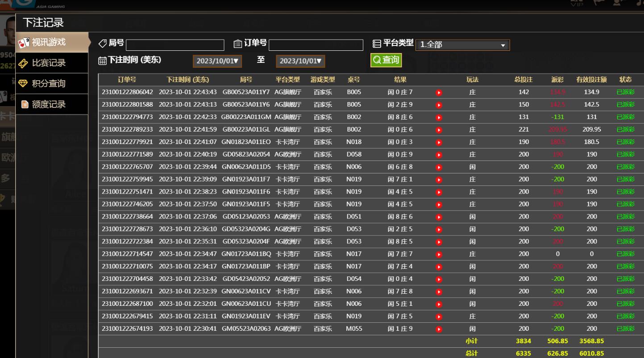Play video replay for order 231001222687100
644x358 pixels.
click(x=439, y=305)
